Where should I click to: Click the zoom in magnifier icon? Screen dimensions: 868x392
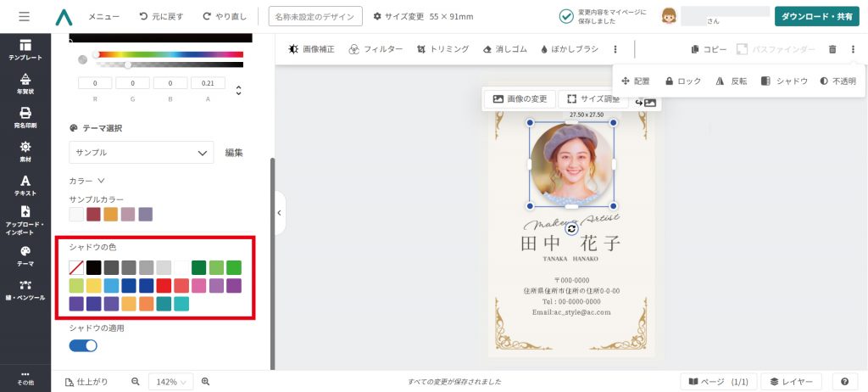205,382
